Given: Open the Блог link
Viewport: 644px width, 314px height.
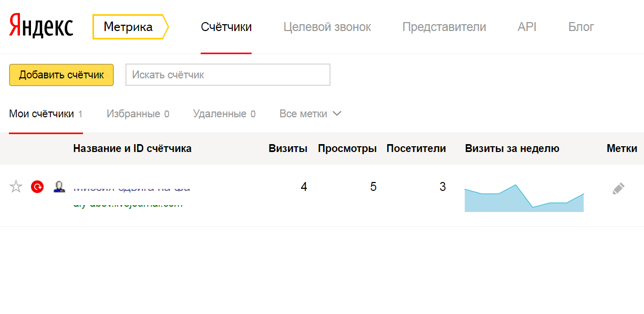Looking at the screenshot, I should (581, 27).
